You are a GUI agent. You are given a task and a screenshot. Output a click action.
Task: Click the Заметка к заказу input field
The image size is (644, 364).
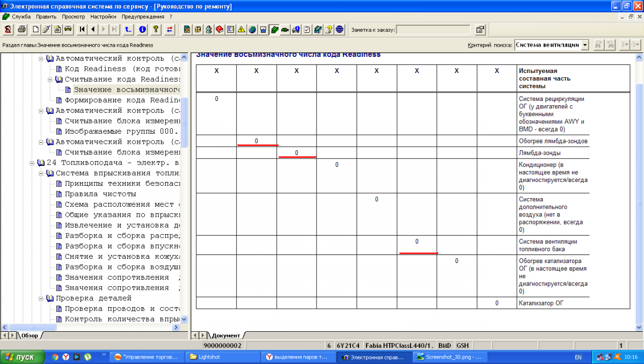click(x=433, y=30)
